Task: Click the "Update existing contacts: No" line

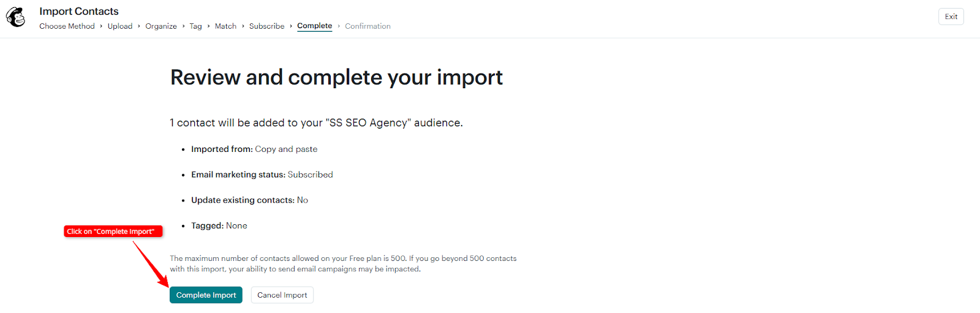Action: tap(249, 200)
